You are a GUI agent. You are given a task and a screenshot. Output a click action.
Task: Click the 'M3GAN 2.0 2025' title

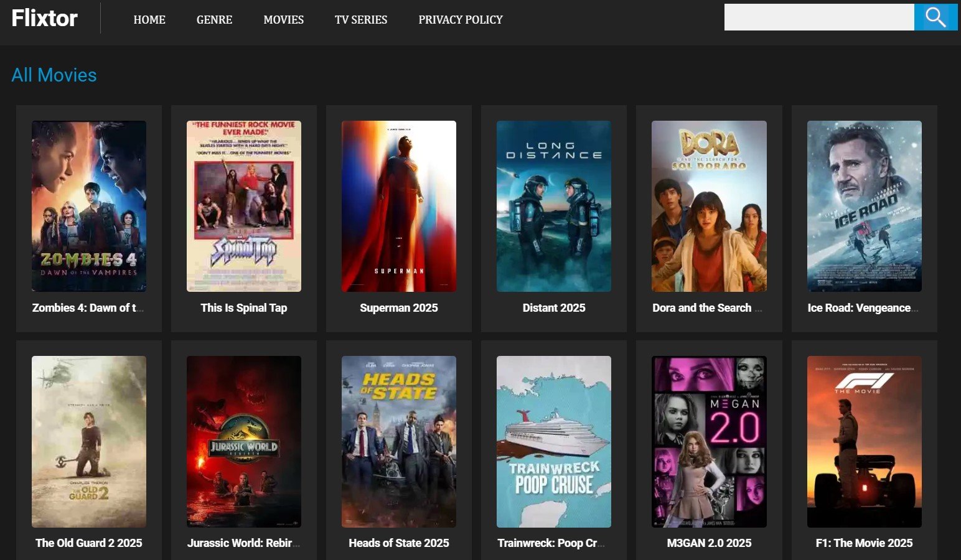click(709, 543)
